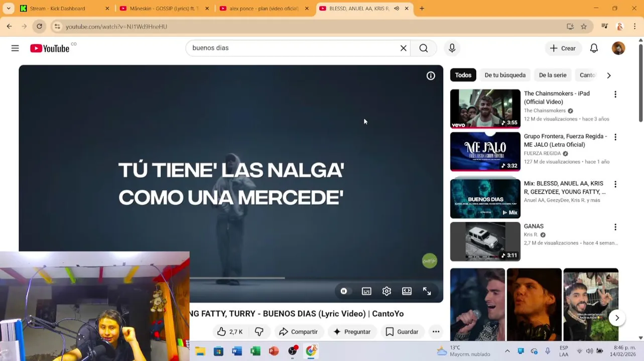
Task: Select the partially visible Canto chip
Action: coord(587,75)
